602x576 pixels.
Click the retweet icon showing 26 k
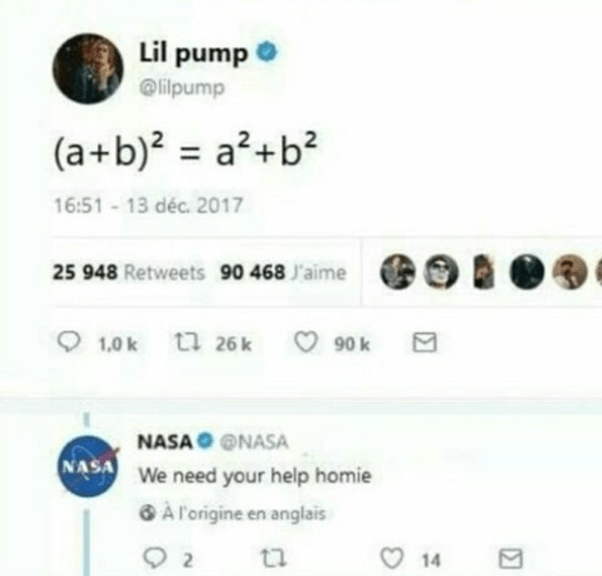(187, 342)
